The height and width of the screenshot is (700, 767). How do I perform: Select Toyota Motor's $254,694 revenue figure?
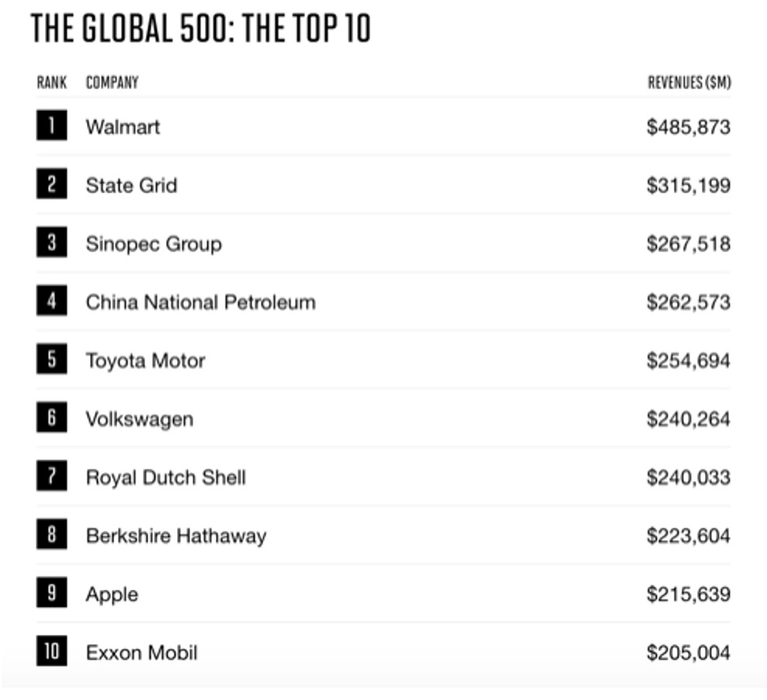pos(689,361)
